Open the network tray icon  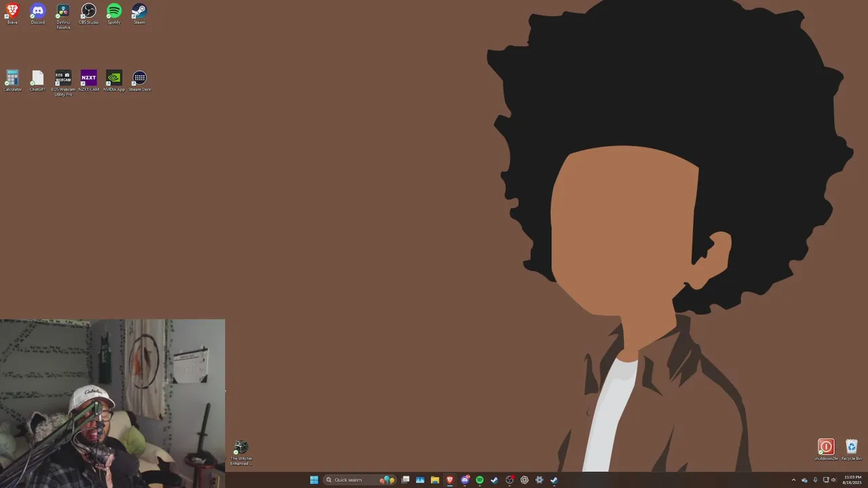[825, 480]
